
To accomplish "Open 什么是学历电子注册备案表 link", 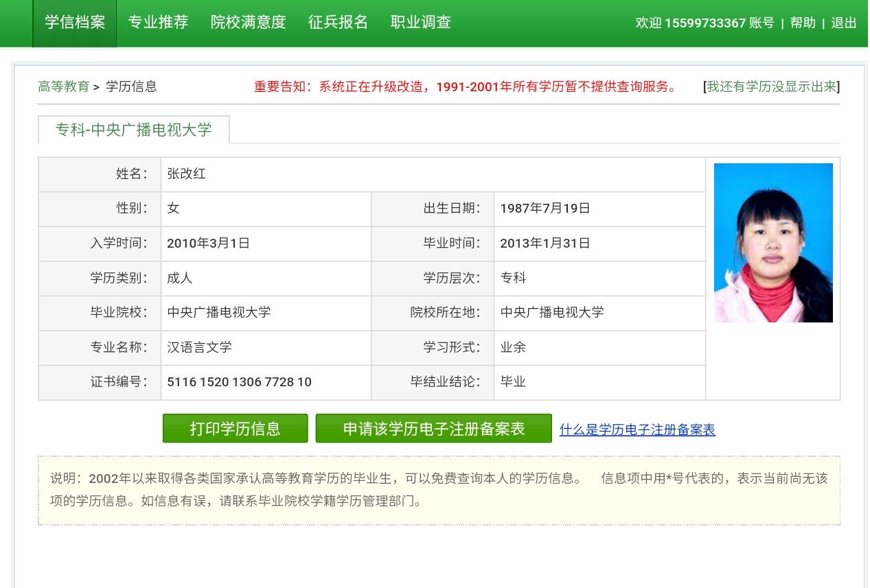I will pos(637,430).
